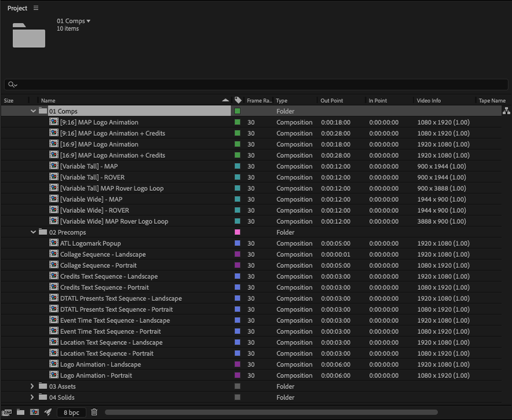Open the project flowchart view icon
The height and width of the screenshot is (420, 512).
coord(506,111)
